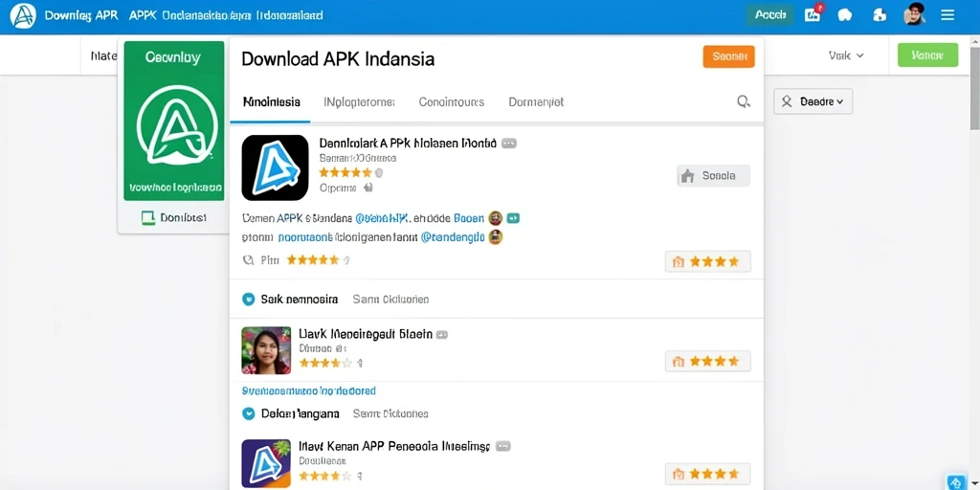This screenshot has height=490, width=980.
Task: Open the notifications icon with red badge
Action: 813,14
